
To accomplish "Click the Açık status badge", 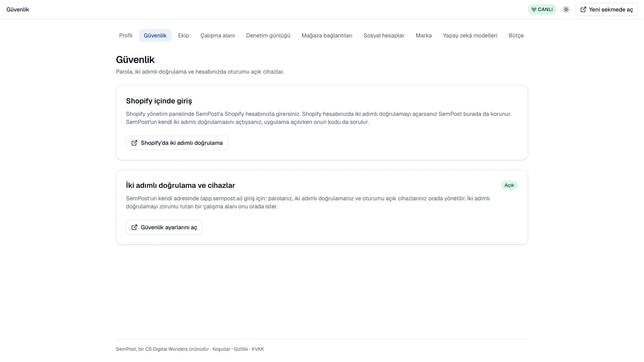I will click(x=509, y=185).
